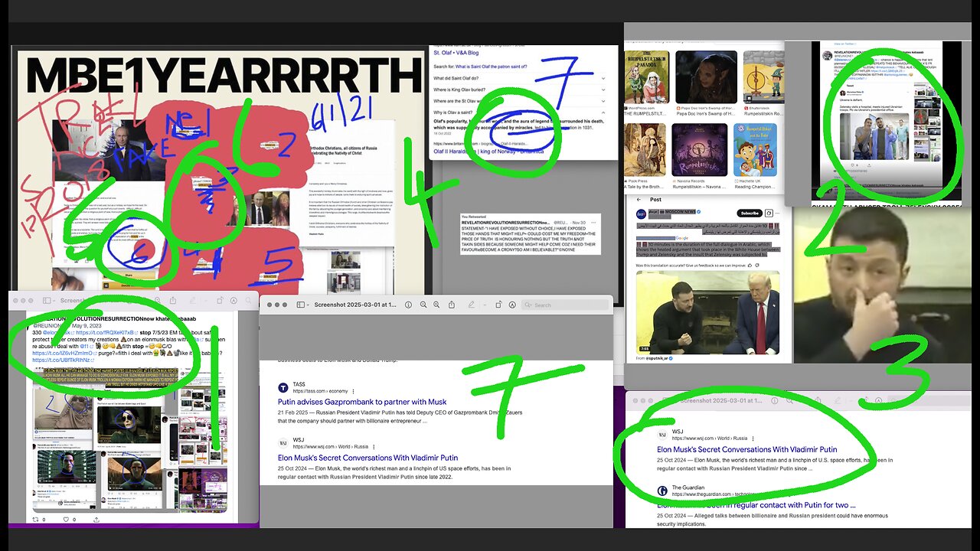Open WSJ "Elon Musk's Secret Conversations" link in middle window

[x=368, y=458]
